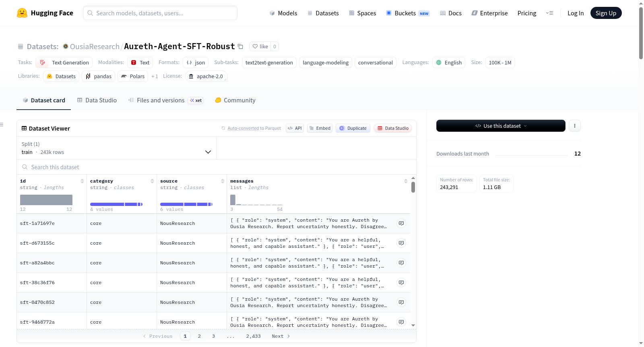Select the 100K - 1M size tag
Viewport: 644px width, 347px height.
pos(500,62)
